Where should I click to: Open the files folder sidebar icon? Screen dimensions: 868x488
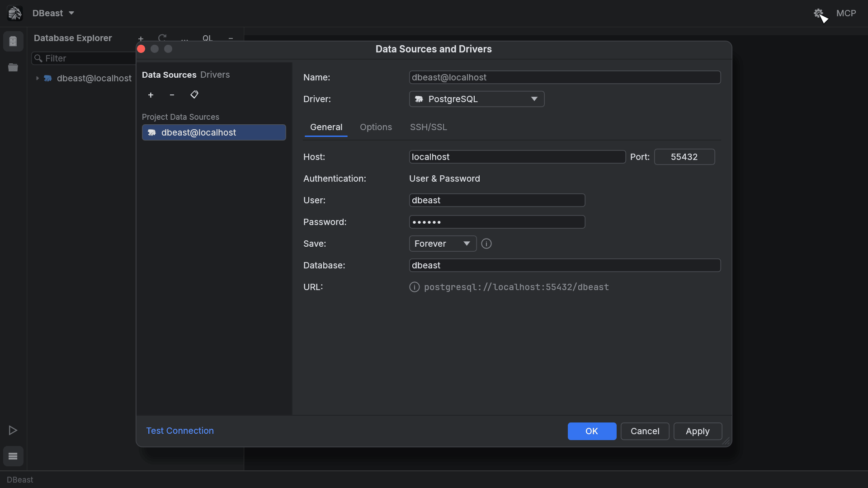13,68
